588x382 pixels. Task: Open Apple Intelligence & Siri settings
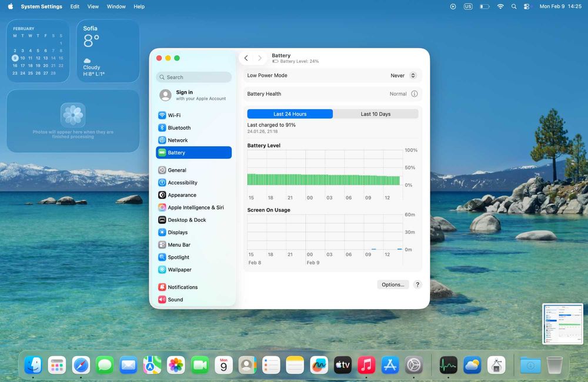193,207
